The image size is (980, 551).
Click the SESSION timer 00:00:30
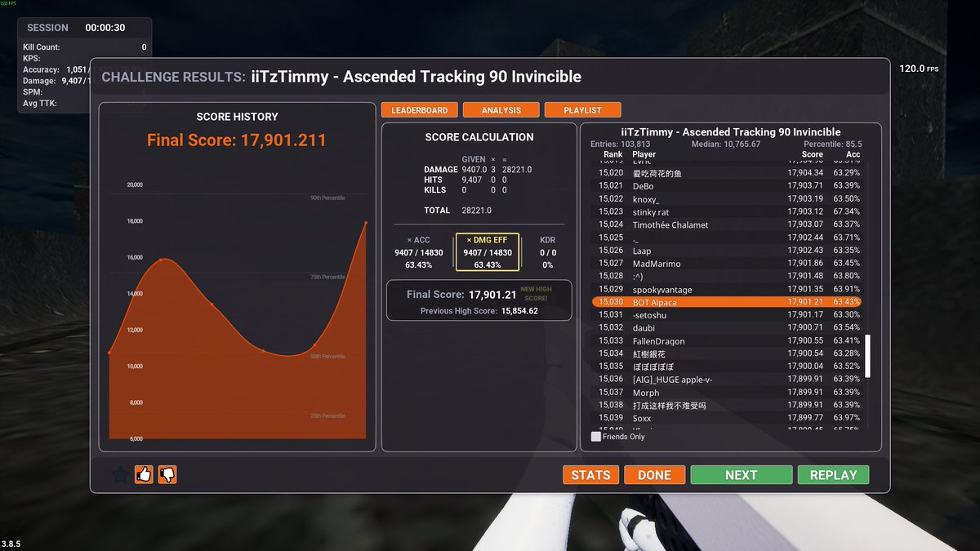point(105,28)
